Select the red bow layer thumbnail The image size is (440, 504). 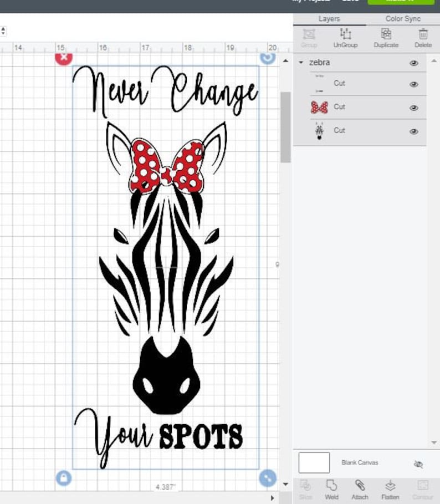coord(319,108)
